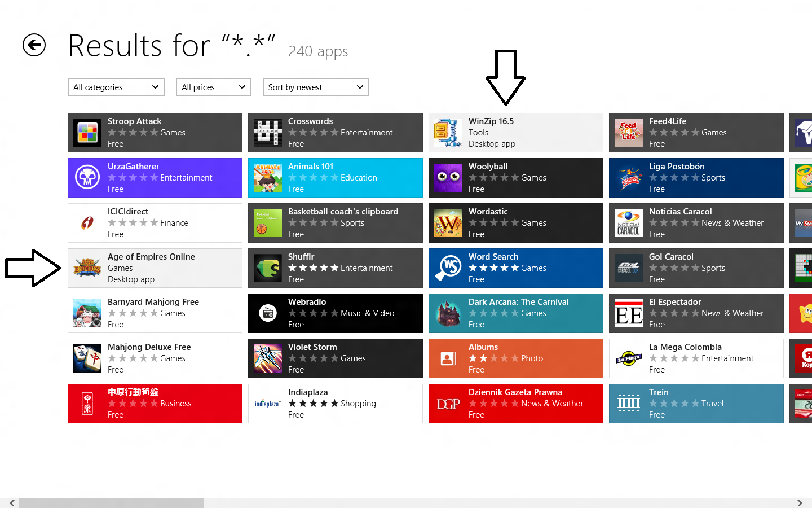Click the Webradio music icon
Image resolution: width=812 pixels, height=508 pixels.
(267, 313)
